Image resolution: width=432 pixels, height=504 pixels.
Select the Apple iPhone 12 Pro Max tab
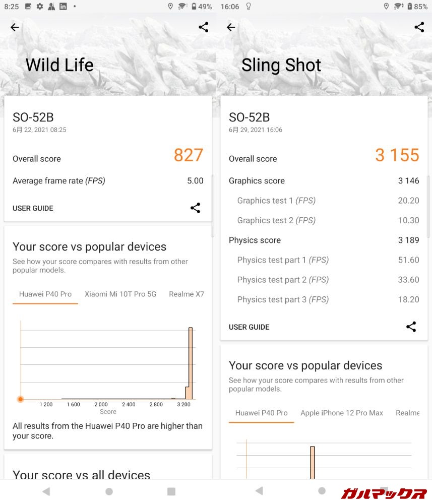(342, 413)
